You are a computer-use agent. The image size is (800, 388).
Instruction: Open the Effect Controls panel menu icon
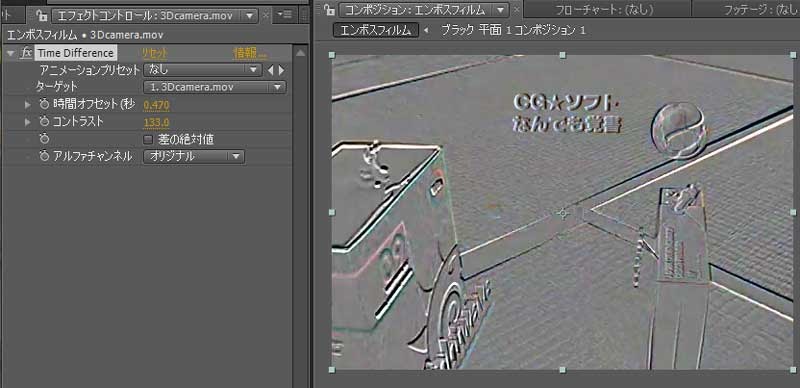[284, 15]
